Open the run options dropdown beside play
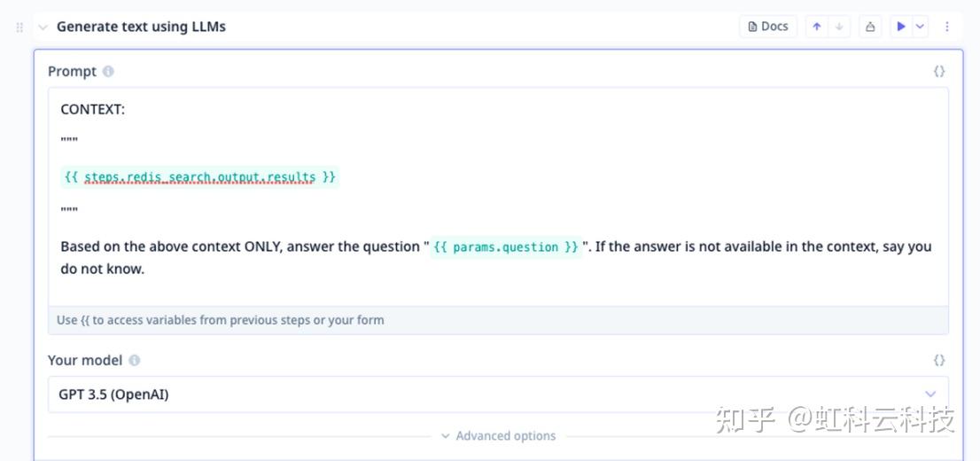 pos(921,27)
